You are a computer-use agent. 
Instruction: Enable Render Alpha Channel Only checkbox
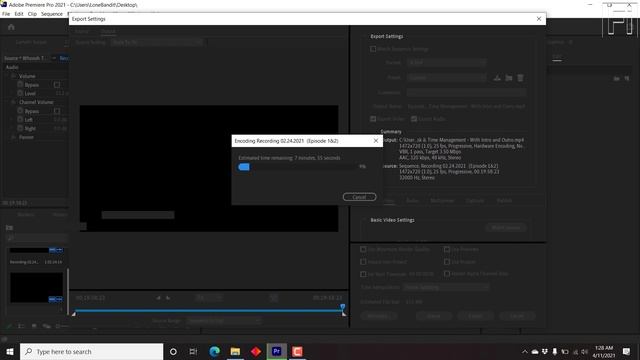447,274
